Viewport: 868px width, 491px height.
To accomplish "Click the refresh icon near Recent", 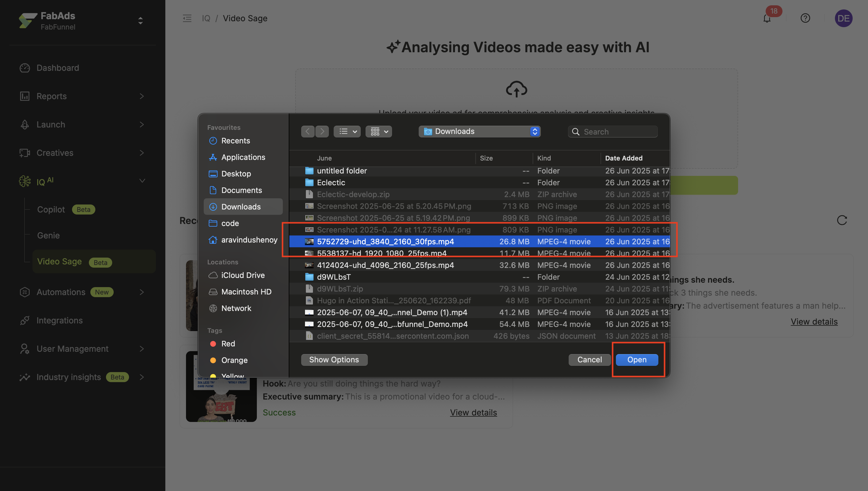I will (842, 220).
